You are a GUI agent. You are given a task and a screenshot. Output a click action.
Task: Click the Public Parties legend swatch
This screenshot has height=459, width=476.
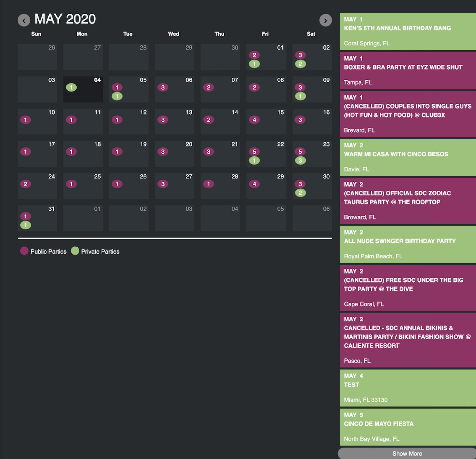pos(24,251)
